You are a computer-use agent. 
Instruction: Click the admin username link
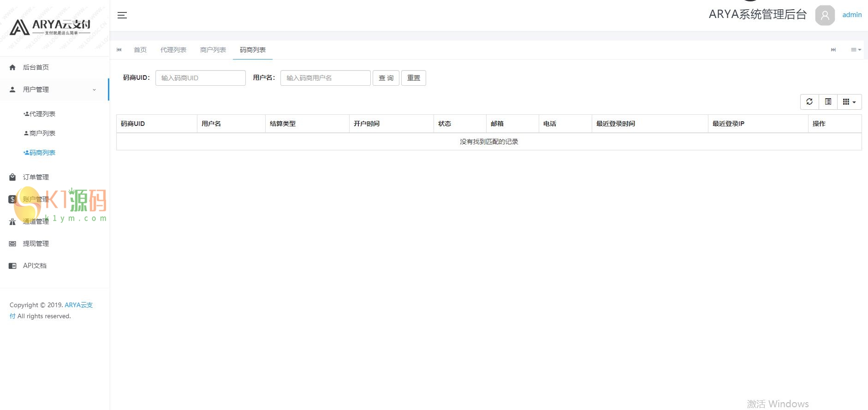point(852,15)
